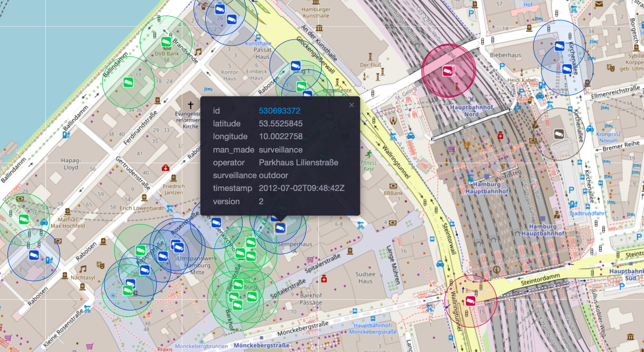This screenshot has height=352, width=644.
Task: Click the timestamp value in popup
Action: point(301,188)
